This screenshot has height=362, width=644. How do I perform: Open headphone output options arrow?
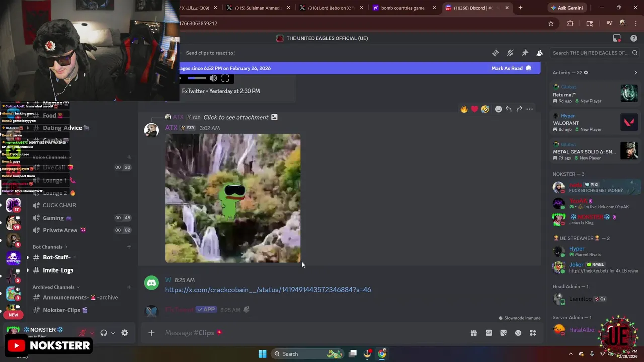click(x=113, y=333)
